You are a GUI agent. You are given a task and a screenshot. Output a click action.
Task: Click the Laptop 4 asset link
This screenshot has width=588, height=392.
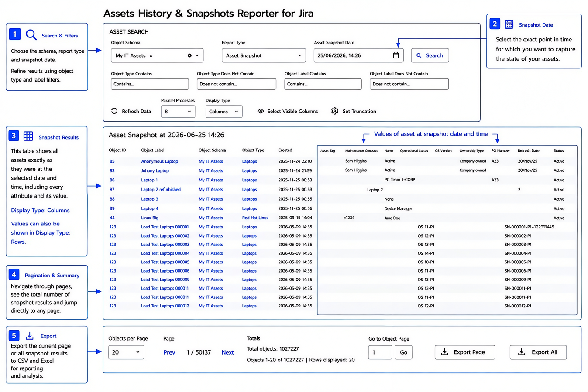(150, 209)
